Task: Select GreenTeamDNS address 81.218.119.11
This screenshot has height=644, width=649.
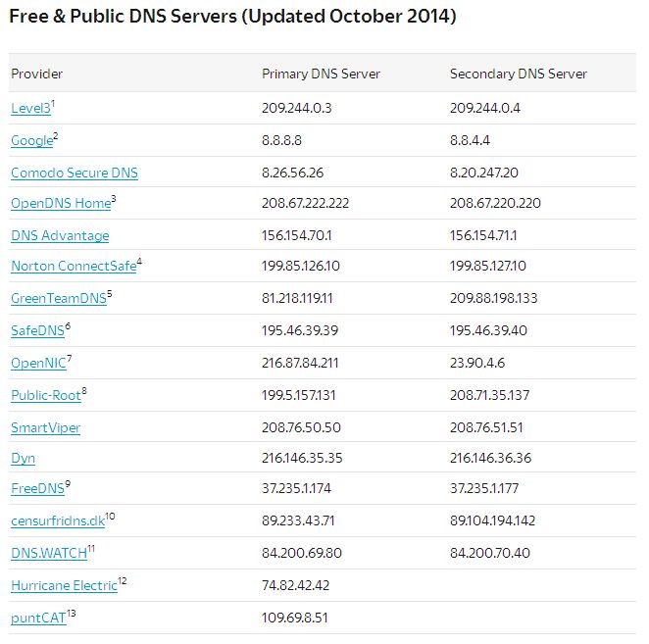Action: coord(297,298)
